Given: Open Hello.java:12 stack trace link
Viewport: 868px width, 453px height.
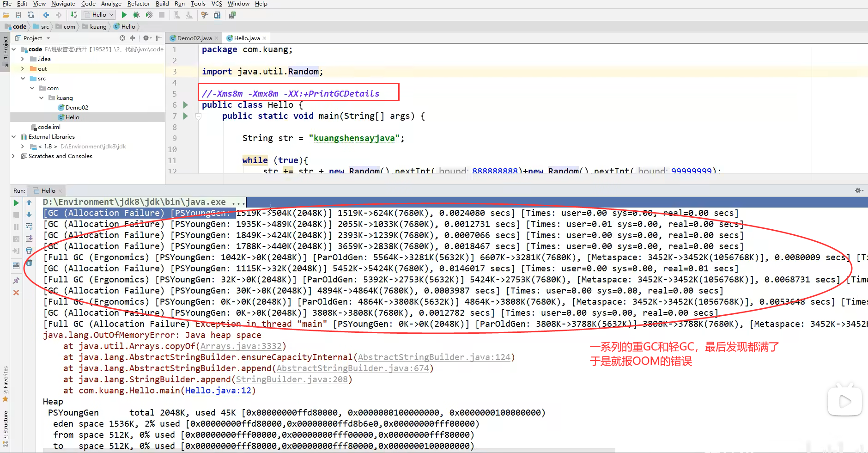Looking at the screenshot, I should (x=218, y=391).
